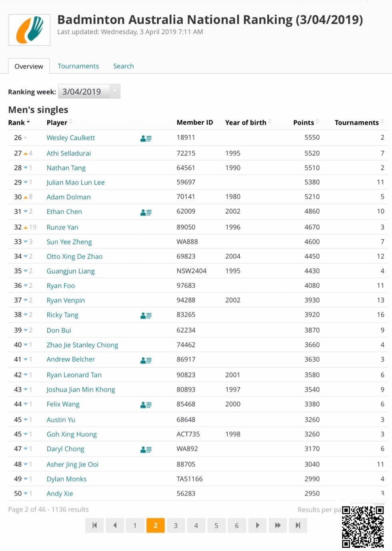Click Daryl Chong's profile card icon
Screen dimensions: 392x551
point(146,449)
